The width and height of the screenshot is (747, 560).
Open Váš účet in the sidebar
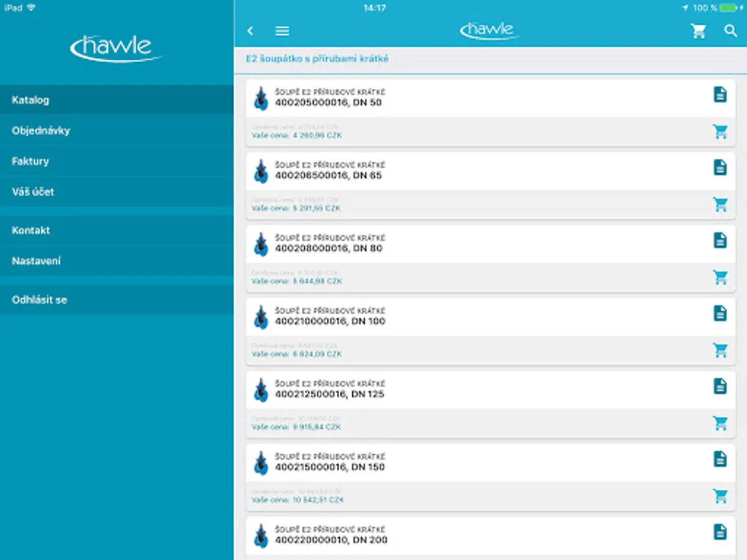click(x=117, y=192)
